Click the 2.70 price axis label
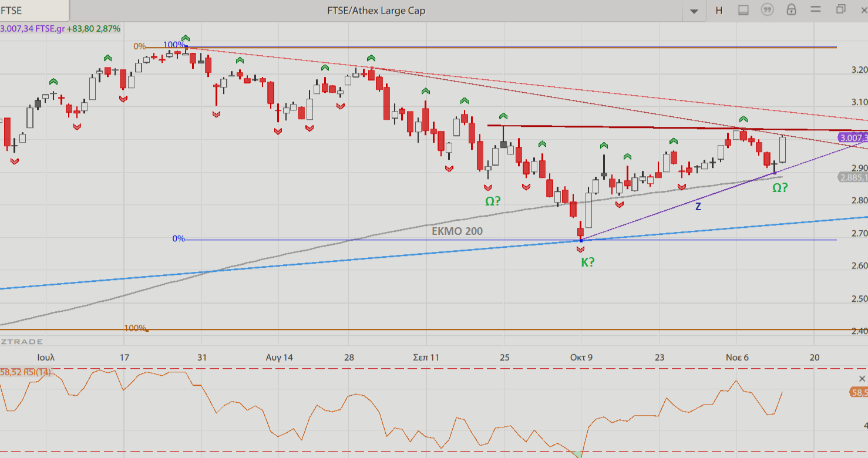 [x=859, y=233]
